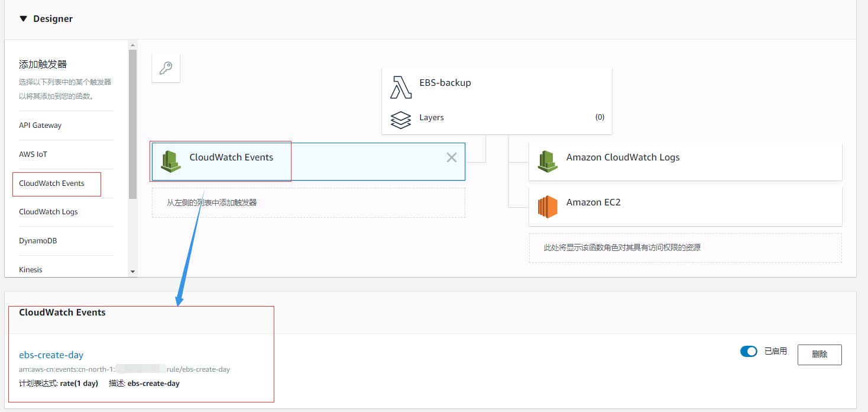Image resolution: width=868 pixels, height=412 pixels.
Task: Add CloudWatch Events trigger from list
Action: click(x=51, y=184)
